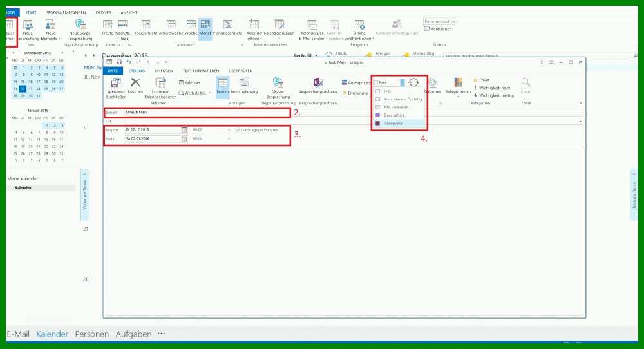
Task: Switch to Woche view
Action: pos(191,28)
